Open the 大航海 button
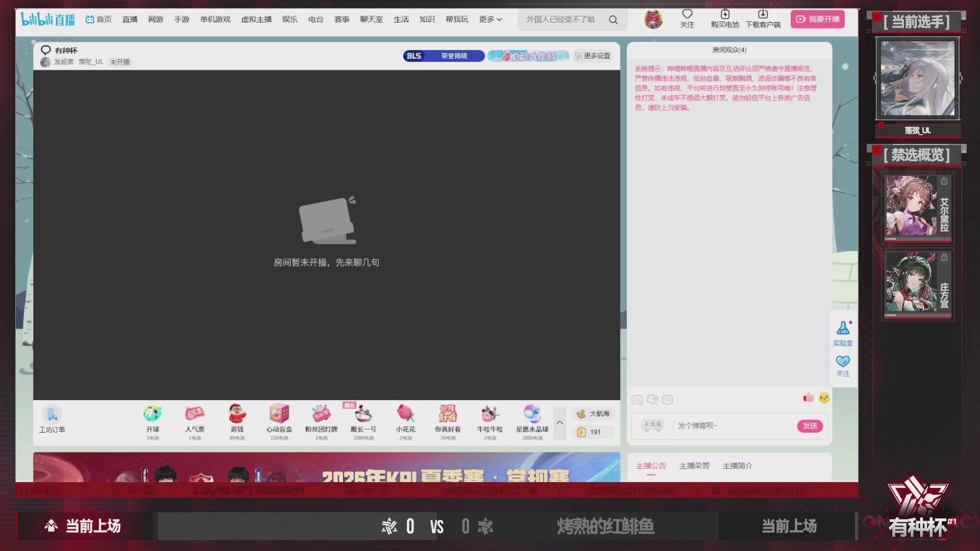 pos(593,414)
